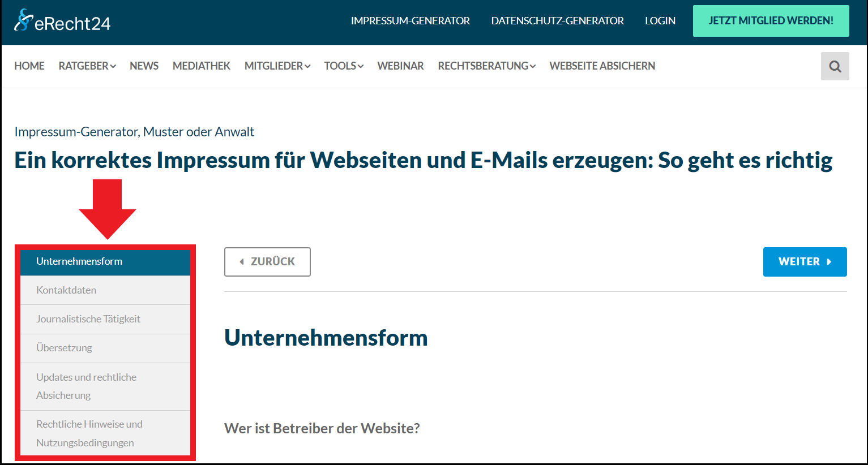Expand the Rechtsberatung dropdown menu
Image resolution: width=868 pixels, height=465 pixels.
click(x=486, y=66)
